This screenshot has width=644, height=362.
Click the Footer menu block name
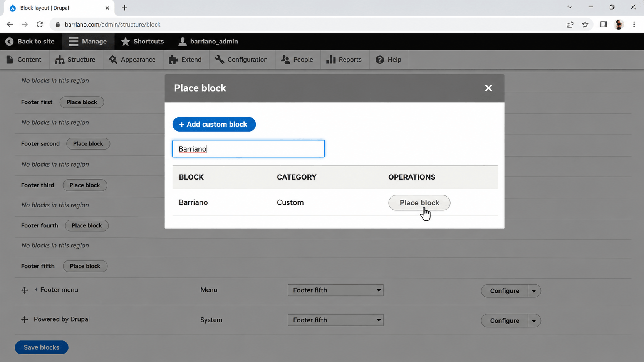point(59,290)
